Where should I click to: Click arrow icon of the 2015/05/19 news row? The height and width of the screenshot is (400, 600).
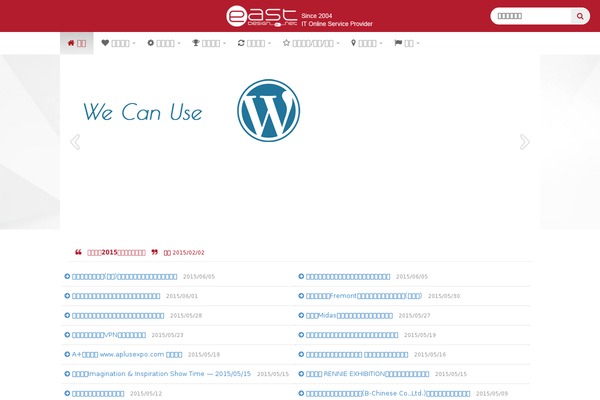(x=301, y=335)
